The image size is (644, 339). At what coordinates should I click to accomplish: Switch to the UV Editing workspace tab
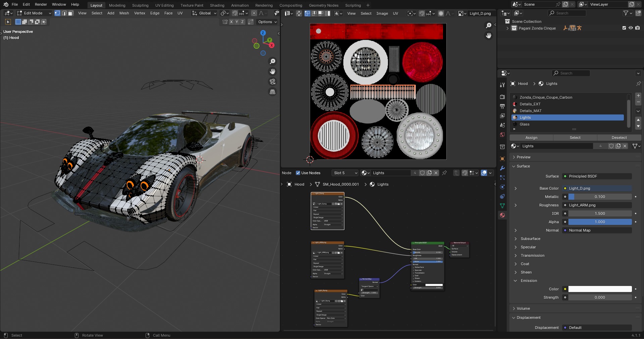click(164, 5)
